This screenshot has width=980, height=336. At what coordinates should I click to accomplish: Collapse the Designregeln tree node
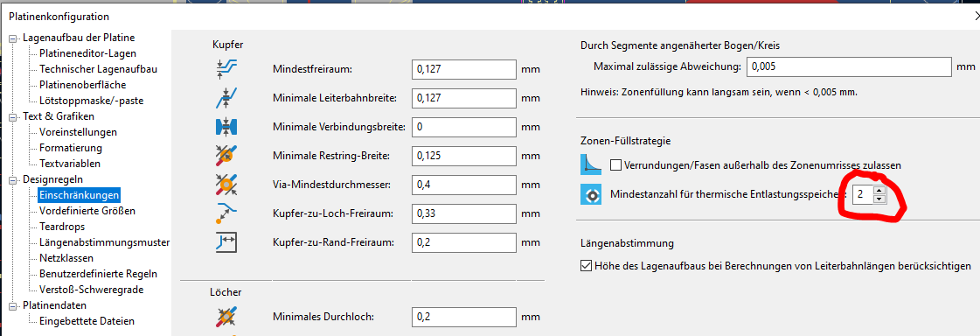(12, 179)
